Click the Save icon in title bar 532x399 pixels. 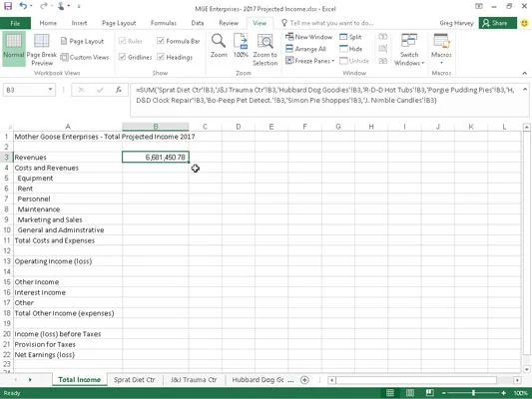(x=8, y=6)
